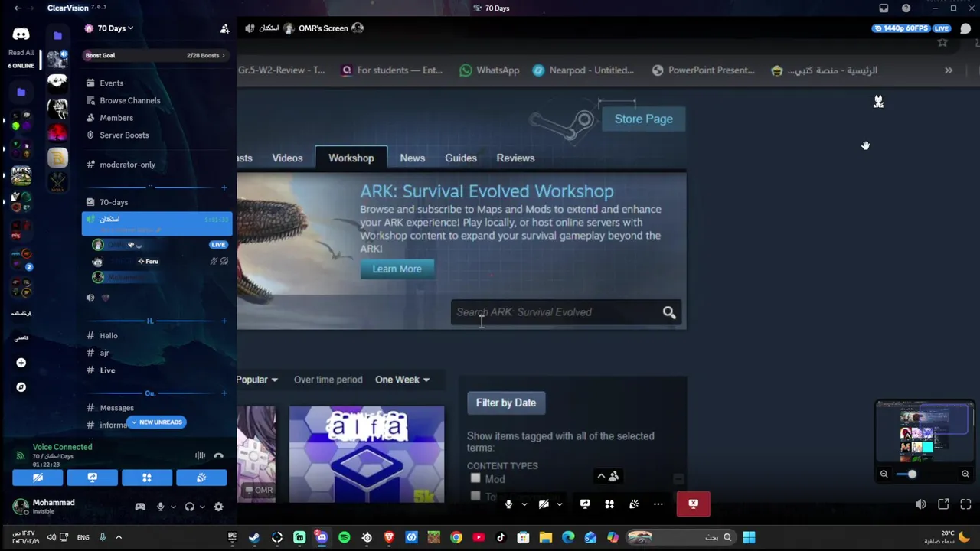
Task: Click the invite people icon beside 70 Days
Action: (224, 28)
